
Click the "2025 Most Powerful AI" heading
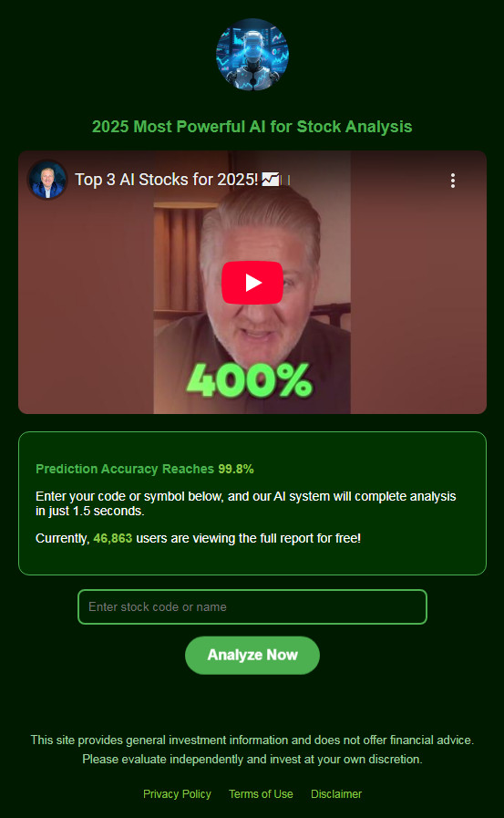pyautogui.click(x=252, y=127)
